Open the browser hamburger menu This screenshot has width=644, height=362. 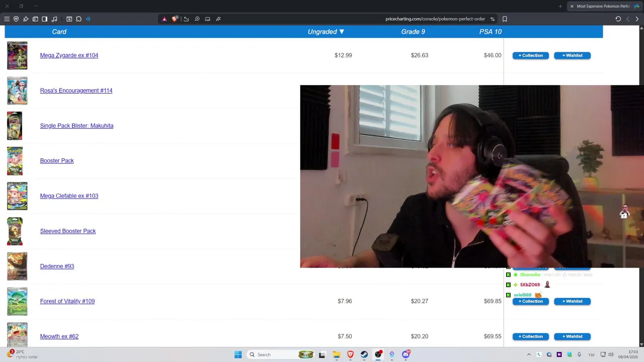[7, 19]
